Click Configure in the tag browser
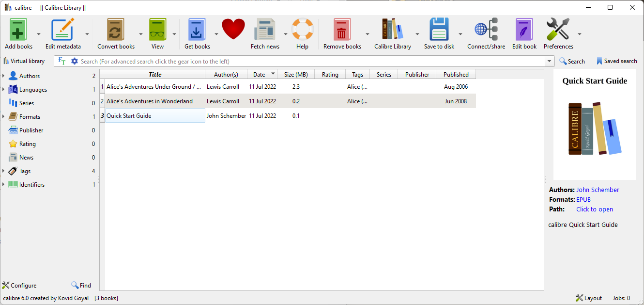 click(x=19, y=286)
